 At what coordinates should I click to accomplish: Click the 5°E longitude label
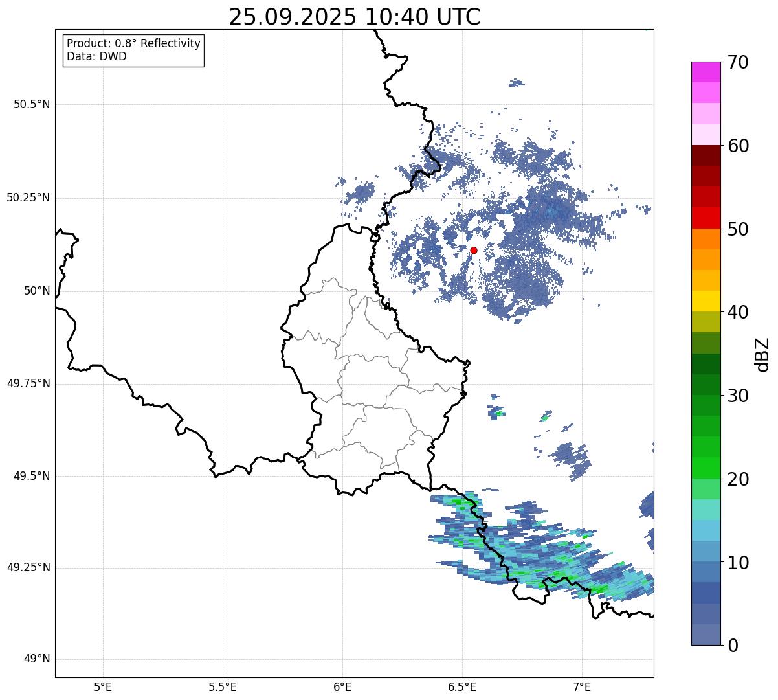click(x=103, y=686)
